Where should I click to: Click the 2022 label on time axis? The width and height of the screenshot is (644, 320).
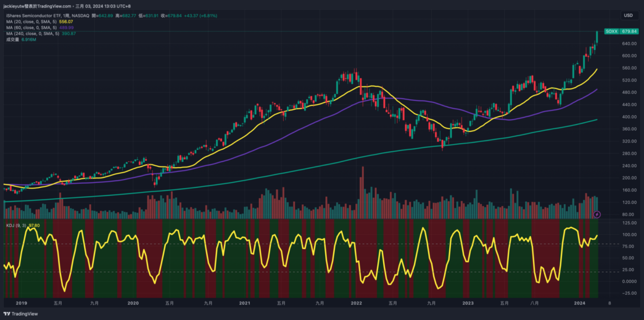click(x=356, y=303)
